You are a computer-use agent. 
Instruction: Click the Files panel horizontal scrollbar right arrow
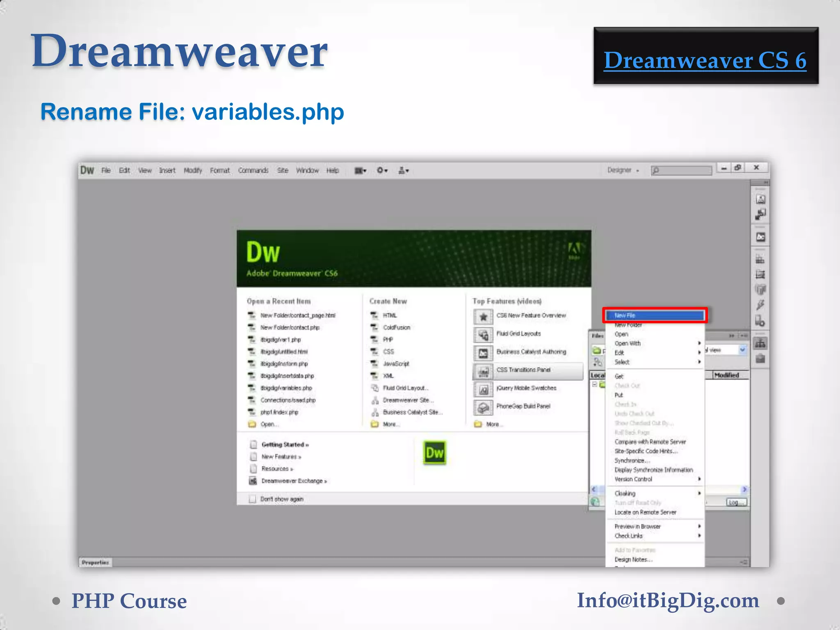[744, 489]
